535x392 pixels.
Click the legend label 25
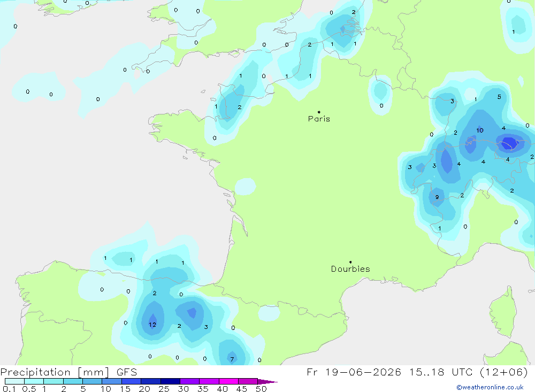tap(164, 389)
